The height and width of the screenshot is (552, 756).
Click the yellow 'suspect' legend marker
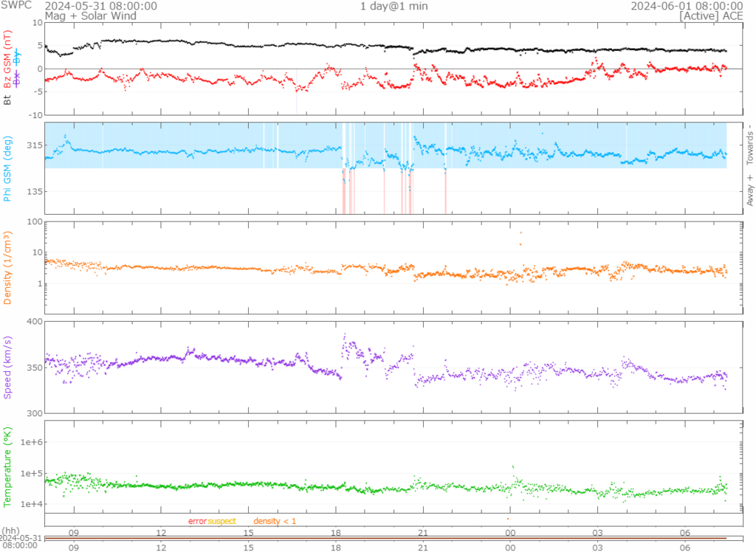(221, 522)
